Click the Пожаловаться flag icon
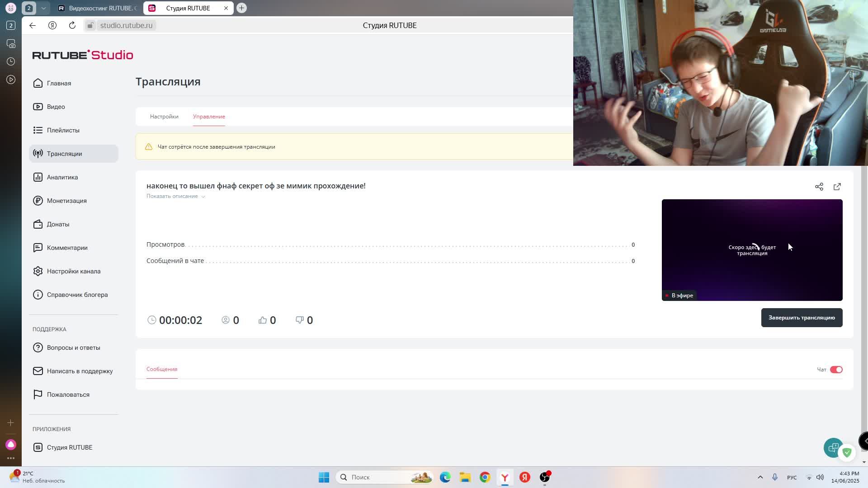Screen dimensions: 868x488 pyautogui.click(x=38, y=394)
